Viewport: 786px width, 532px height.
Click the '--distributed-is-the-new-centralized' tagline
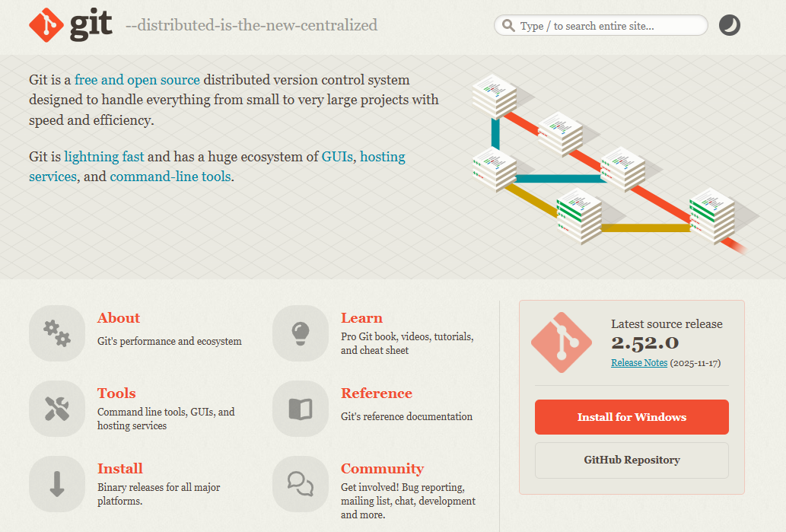[x=251, y=25]
